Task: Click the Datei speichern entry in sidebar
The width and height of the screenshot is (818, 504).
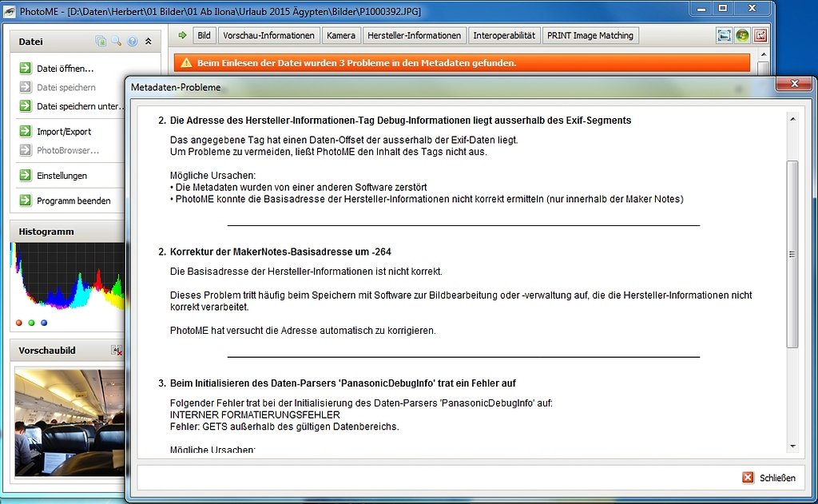Action: click(x=66, y=87)
